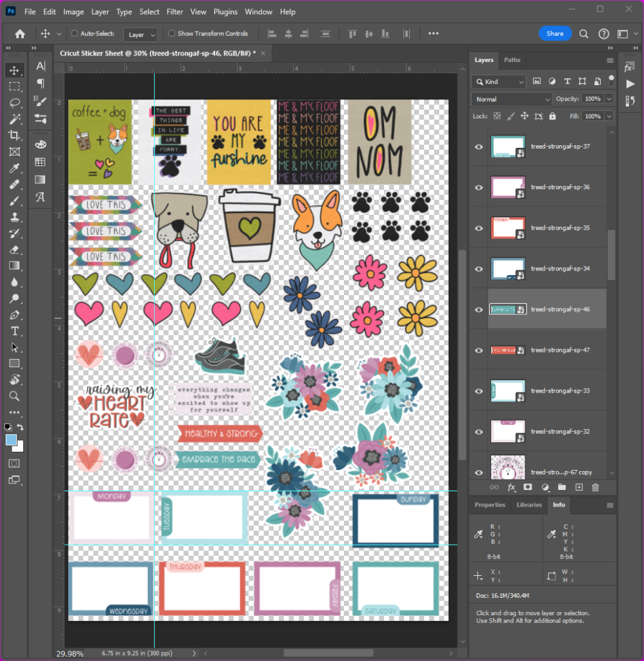The width and height of the screenshot is (644, 661).
Task: Select the Horizontal Type tool
Action: (x=14, y=331)
